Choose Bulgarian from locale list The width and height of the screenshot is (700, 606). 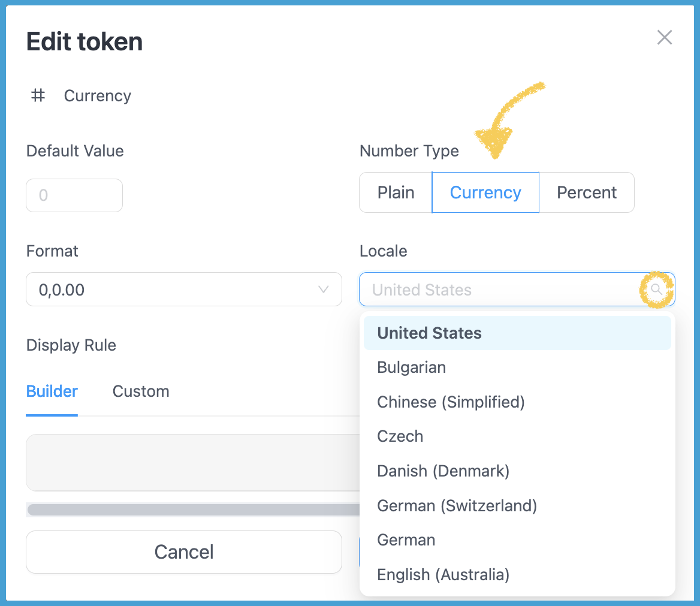[411, 367]
